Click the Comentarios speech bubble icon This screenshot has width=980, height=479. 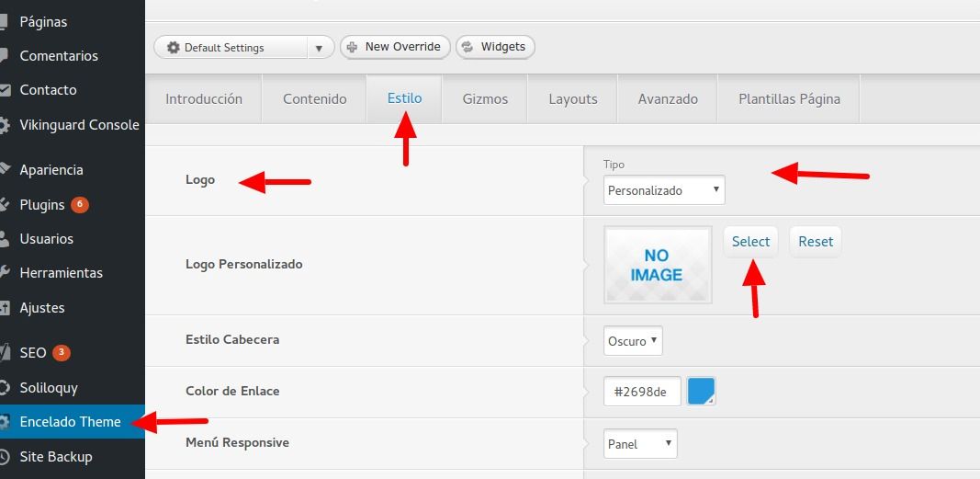tap(4, 56)
